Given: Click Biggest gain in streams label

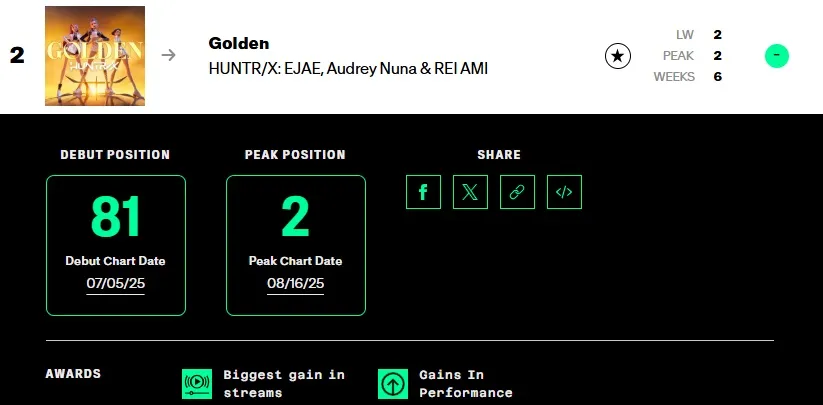Looking at the screenshot, I should tap(284, 383).
